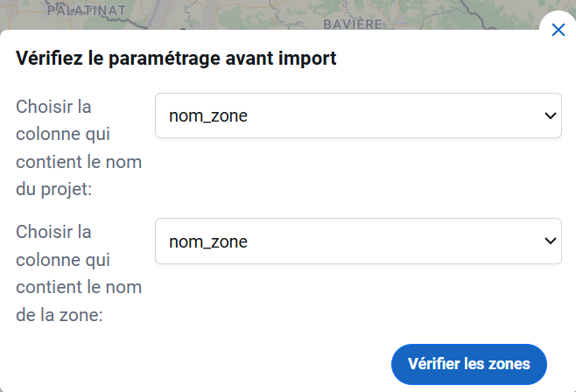The width and height of the screenshot is (576, 392).
Task: Select the nom_zone value in zone dropdown
Action: coord(208,241)
